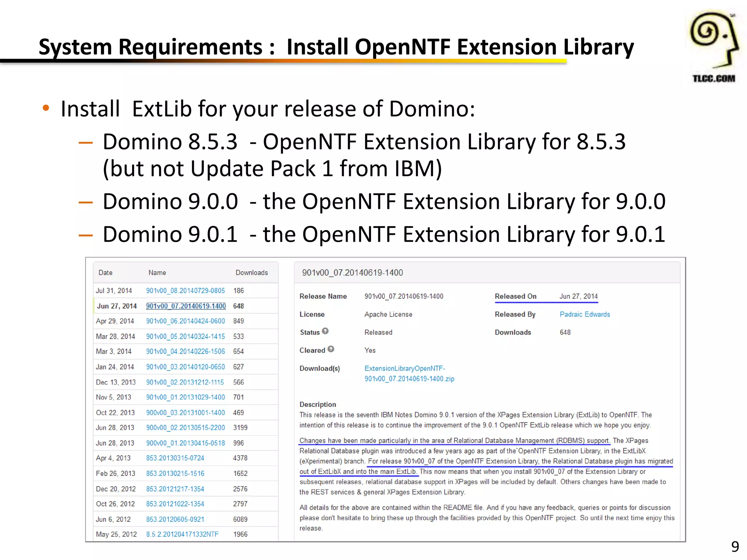
Task: Click the 6089 downloads count
Action: point(240,519)
